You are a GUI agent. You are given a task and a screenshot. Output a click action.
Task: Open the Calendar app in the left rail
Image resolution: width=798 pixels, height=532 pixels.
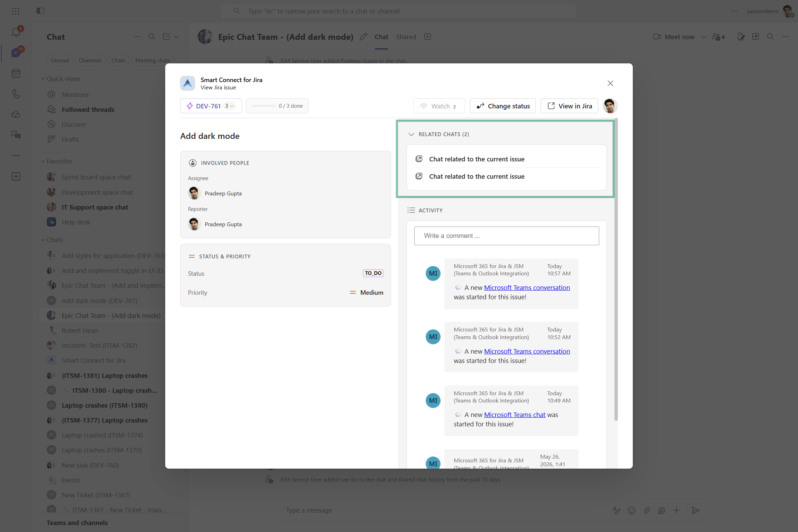click(x=16, y=73)
